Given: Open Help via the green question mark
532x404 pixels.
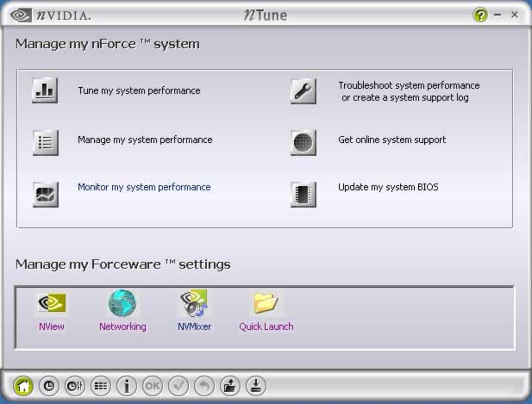Looking at the screenshot, I should [x=480, y=15].
